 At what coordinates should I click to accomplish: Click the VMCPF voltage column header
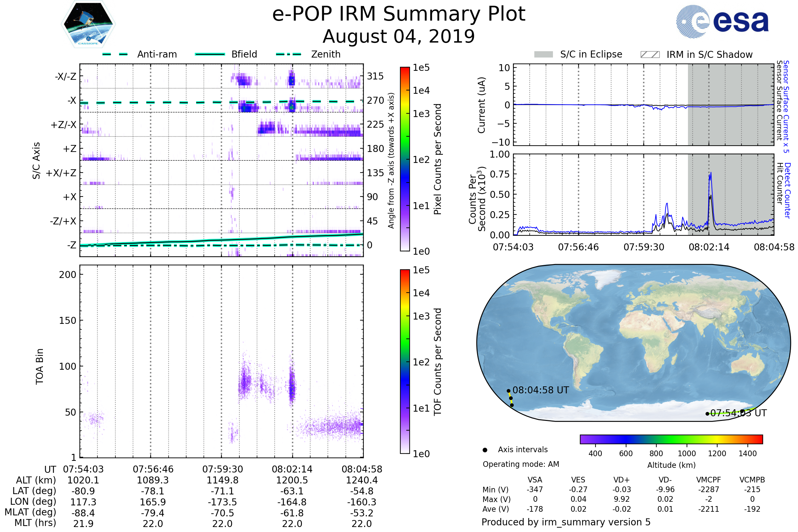[x=709, y=480]
